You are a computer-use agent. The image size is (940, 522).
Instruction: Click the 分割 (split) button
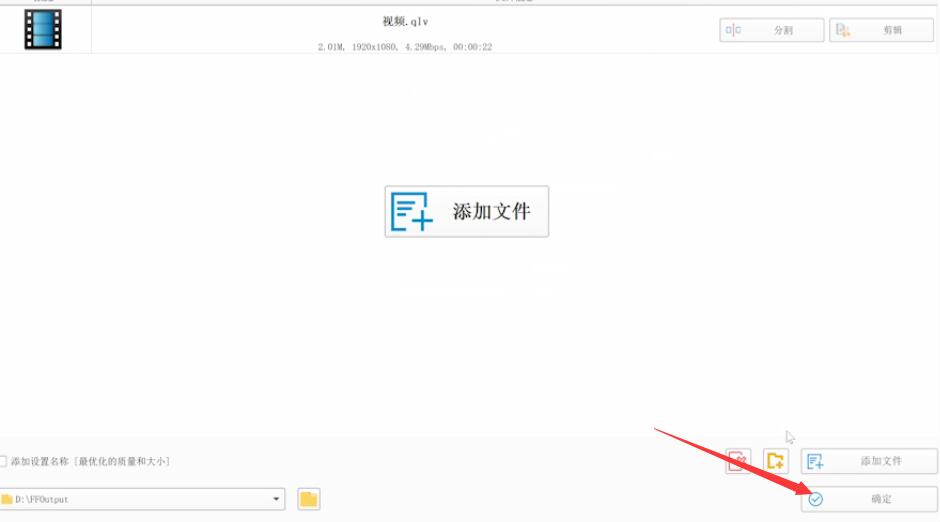pyautogui.click(x=772, y=30)
